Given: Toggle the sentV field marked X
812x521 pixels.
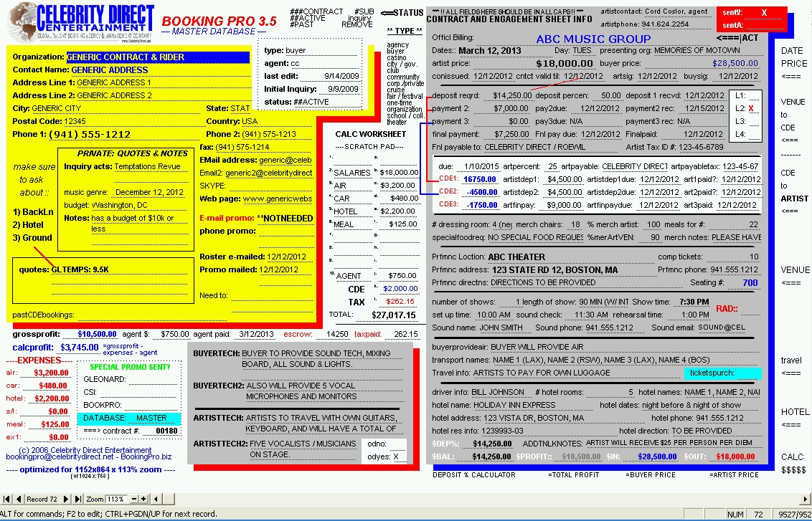Looking at the screenshot, I should [764, 13].
